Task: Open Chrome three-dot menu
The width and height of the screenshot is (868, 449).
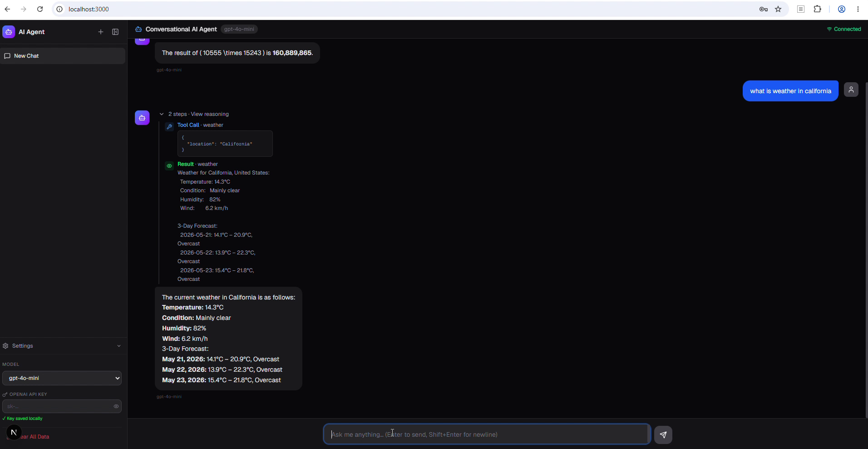Action: click(858, 9)
